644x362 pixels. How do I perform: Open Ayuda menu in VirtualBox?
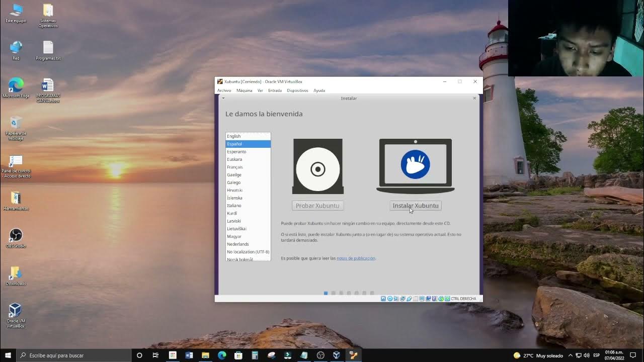pyautogui.click(x=319, y=90)
